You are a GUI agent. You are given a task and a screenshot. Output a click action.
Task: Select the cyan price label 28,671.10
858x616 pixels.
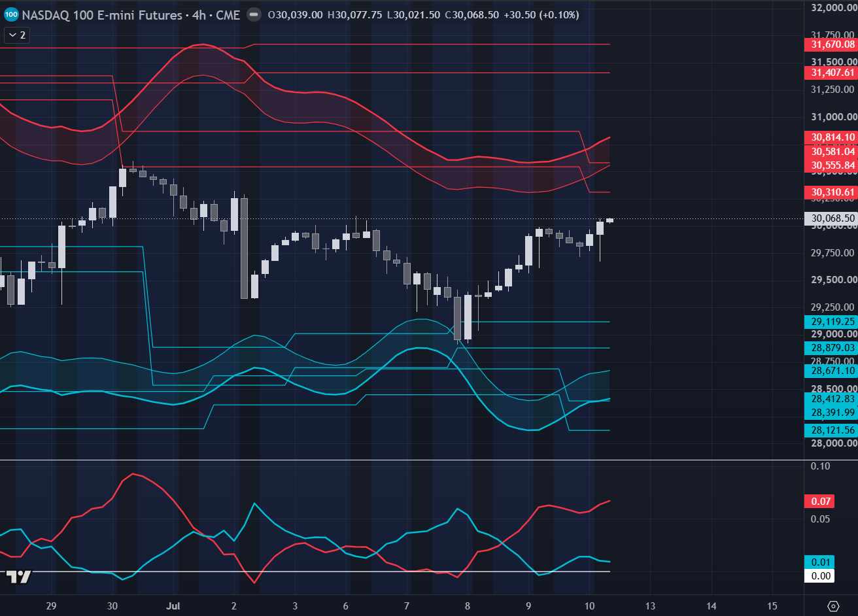pos(832,370)
